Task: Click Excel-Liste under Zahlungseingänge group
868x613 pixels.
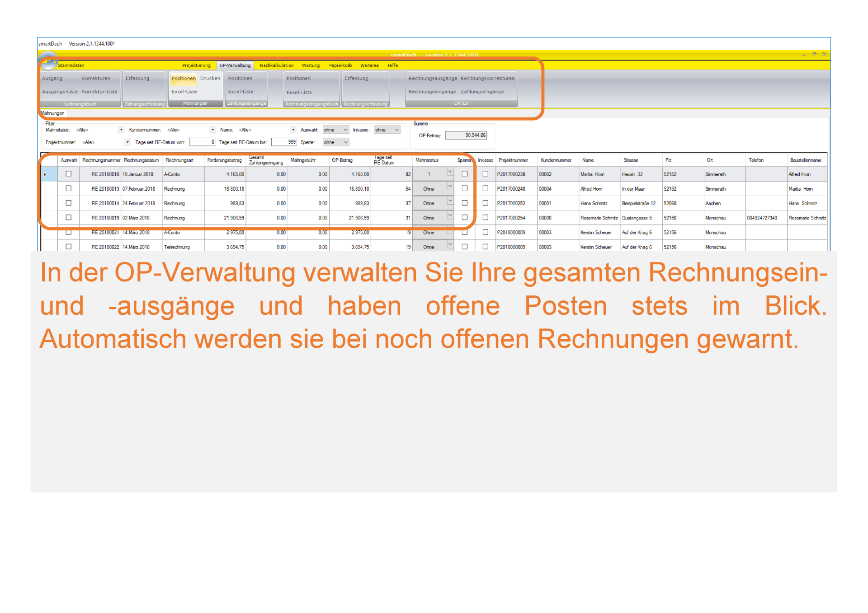Action: tap(241, 92)
